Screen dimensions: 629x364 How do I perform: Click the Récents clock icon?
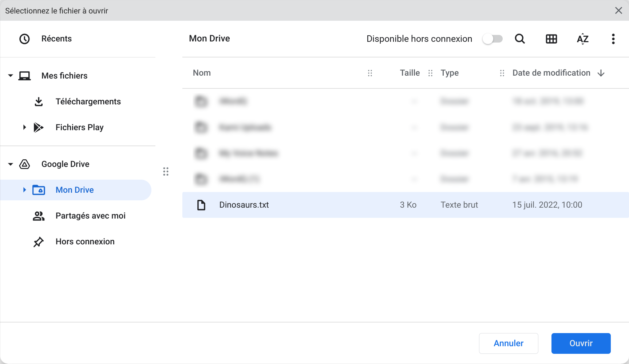click(x=24, y=39)
